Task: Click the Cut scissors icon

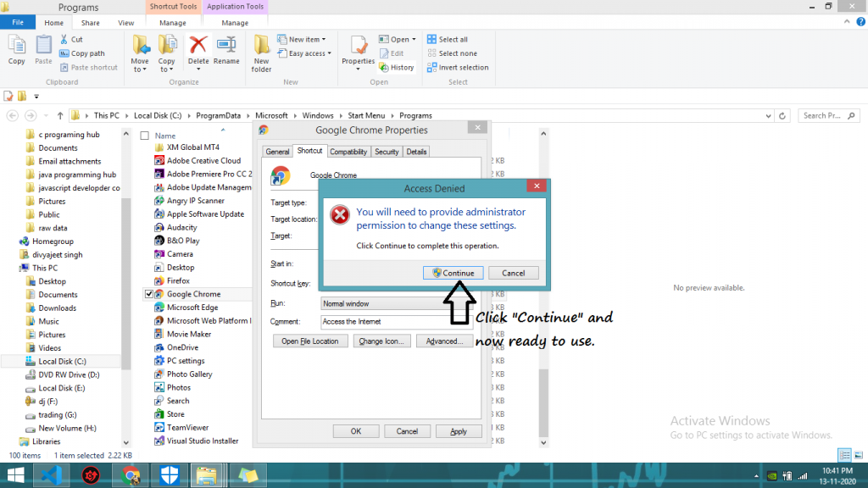Action: point(64,39)
